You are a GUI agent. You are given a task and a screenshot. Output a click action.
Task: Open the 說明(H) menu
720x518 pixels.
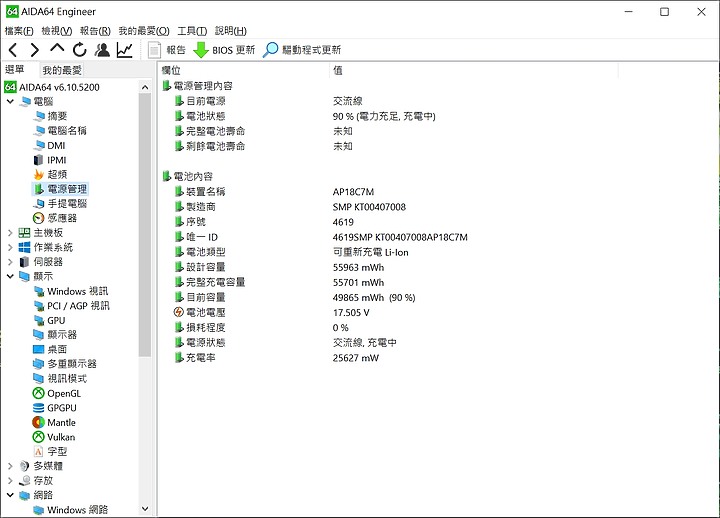coord(231,31)
